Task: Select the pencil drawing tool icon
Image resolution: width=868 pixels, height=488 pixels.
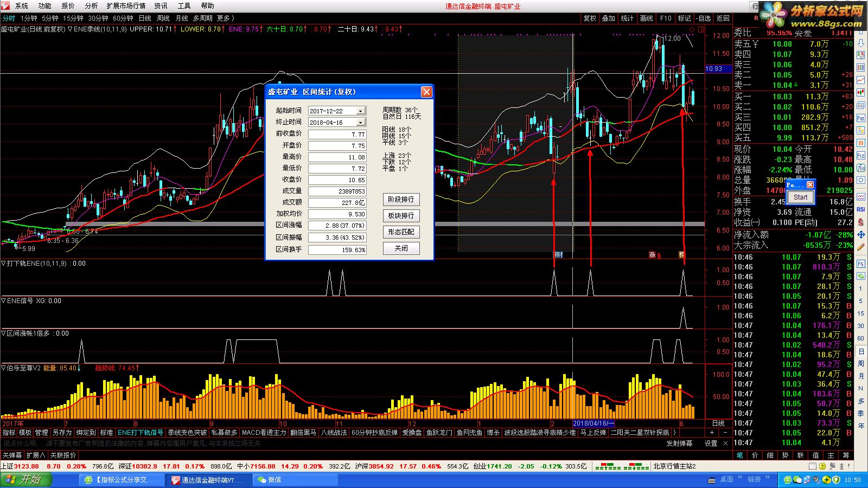Action: coord(861,247)
